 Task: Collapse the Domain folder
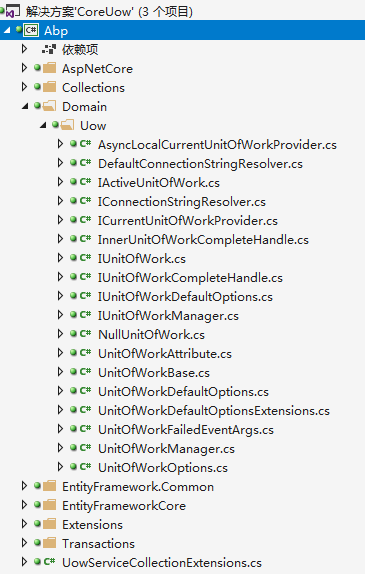[x=25, y=107]
